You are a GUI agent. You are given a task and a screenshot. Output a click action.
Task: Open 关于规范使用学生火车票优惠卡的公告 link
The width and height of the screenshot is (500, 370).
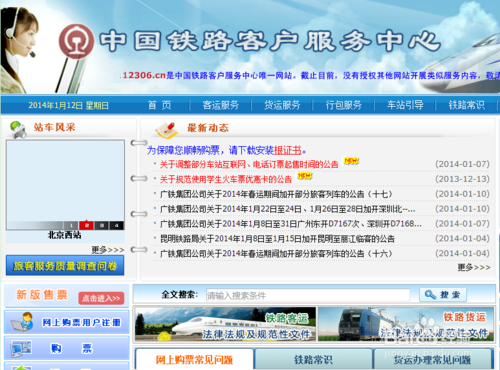pyautogui.click(x=226, y=179)
